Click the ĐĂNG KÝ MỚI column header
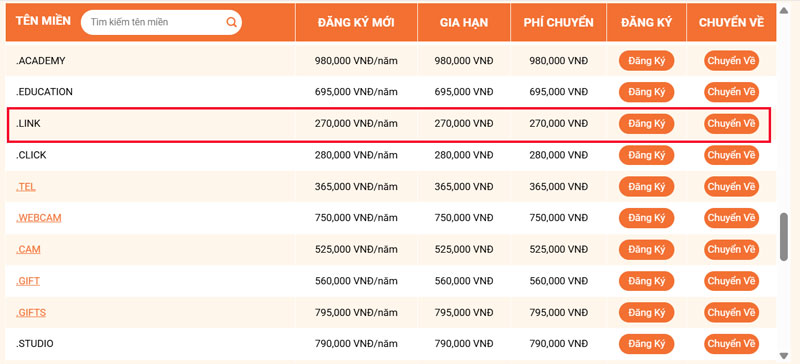800x364 pixels. pos(356,22)
